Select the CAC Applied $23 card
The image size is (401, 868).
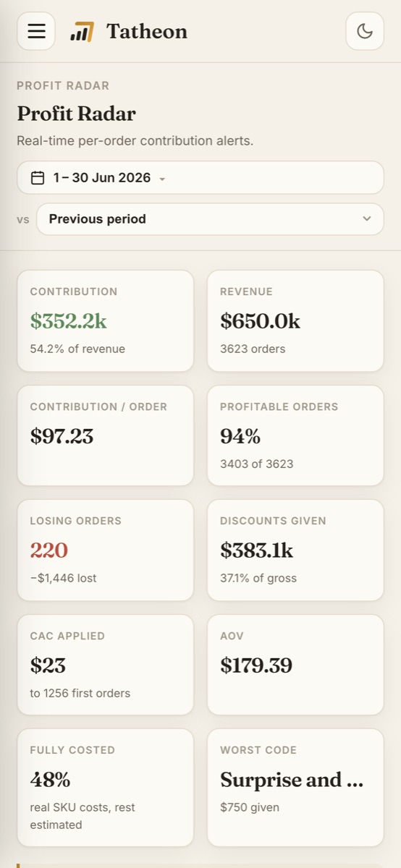click(106, 665)
